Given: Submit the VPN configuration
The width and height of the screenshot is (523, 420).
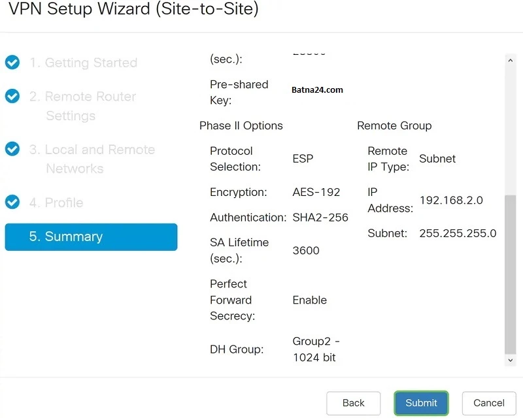Looking at the screenshot, I should tap(421, 403).
